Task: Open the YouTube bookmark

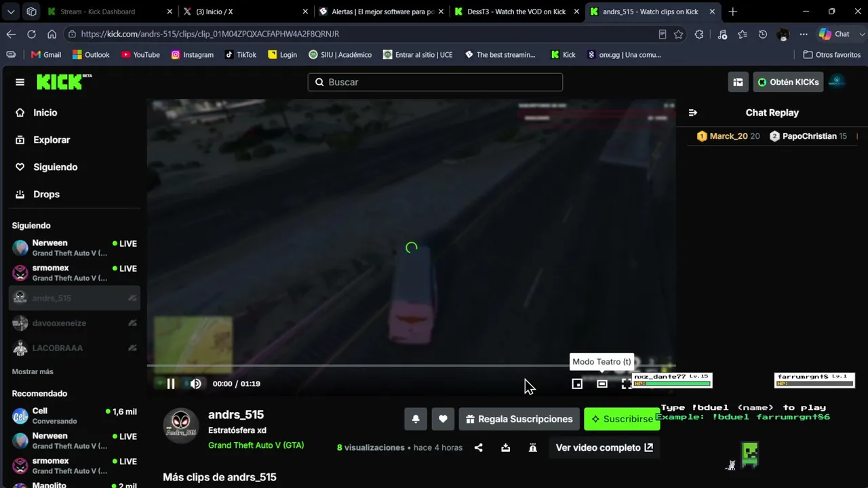Action: pyautogui.click(x=140, y=55)
